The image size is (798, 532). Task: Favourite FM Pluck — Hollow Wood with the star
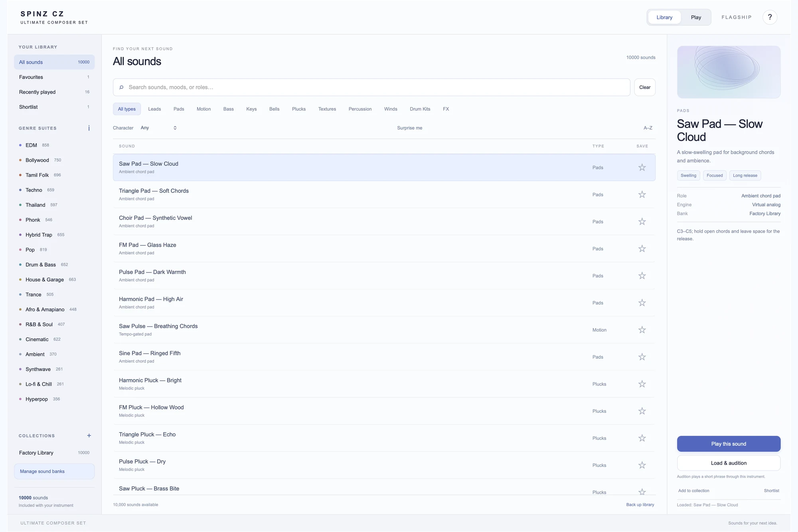(x=642, y=411)
